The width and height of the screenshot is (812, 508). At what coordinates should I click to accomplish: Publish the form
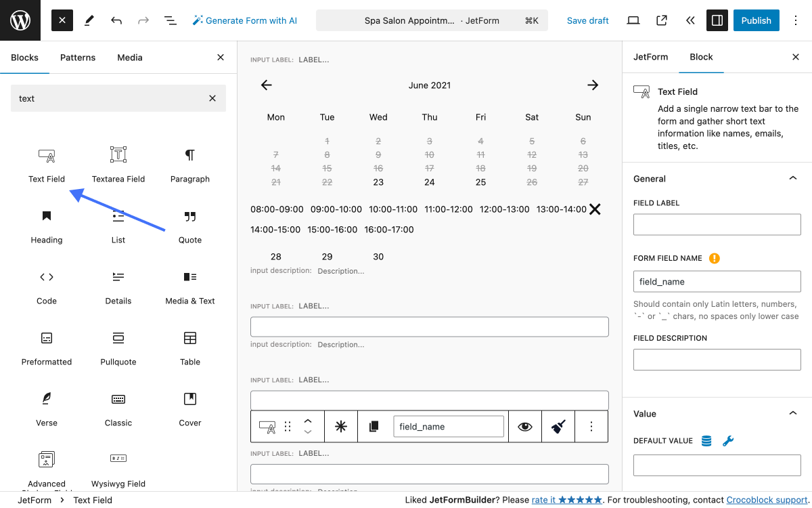pos(757,20)
